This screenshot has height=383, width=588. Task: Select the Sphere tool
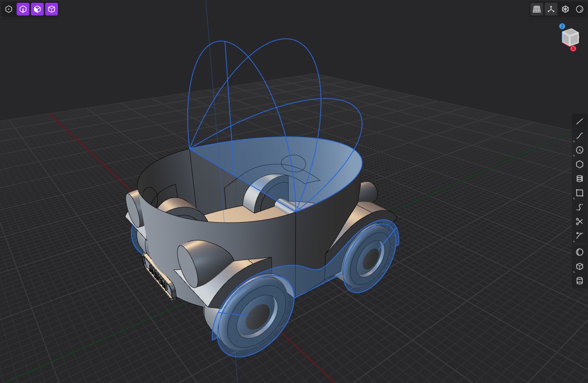pyautogui.click(x=580, y=252)
